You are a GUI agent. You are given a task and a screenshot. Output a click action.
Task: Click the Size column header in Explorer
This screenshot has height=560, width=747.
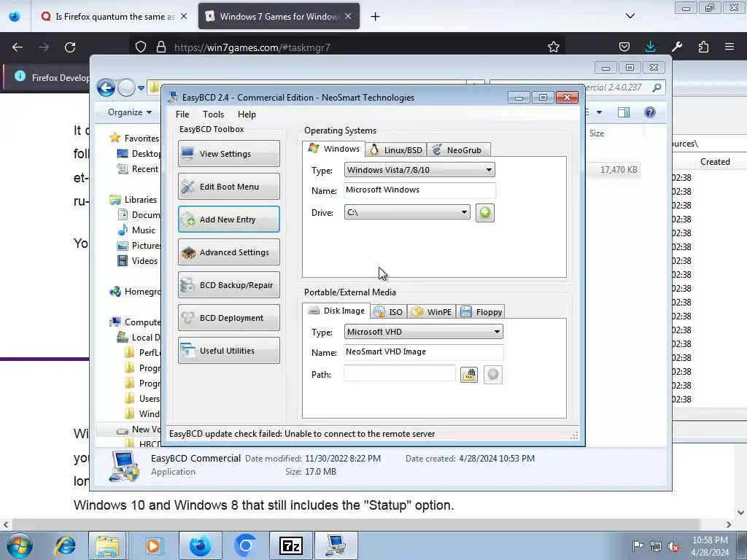pos(597,133)
